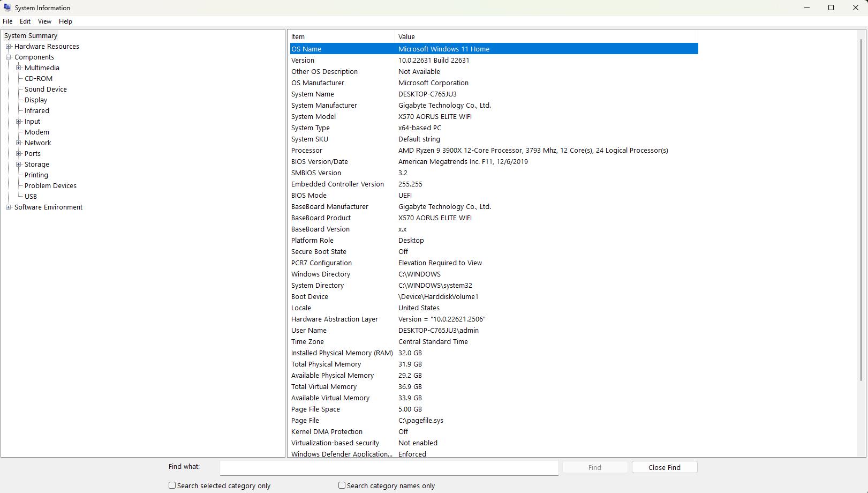The height and width of the screenshot is (493, 868).
Task: Enable Search category names only checkbox
Action: [x=342, y=485]
